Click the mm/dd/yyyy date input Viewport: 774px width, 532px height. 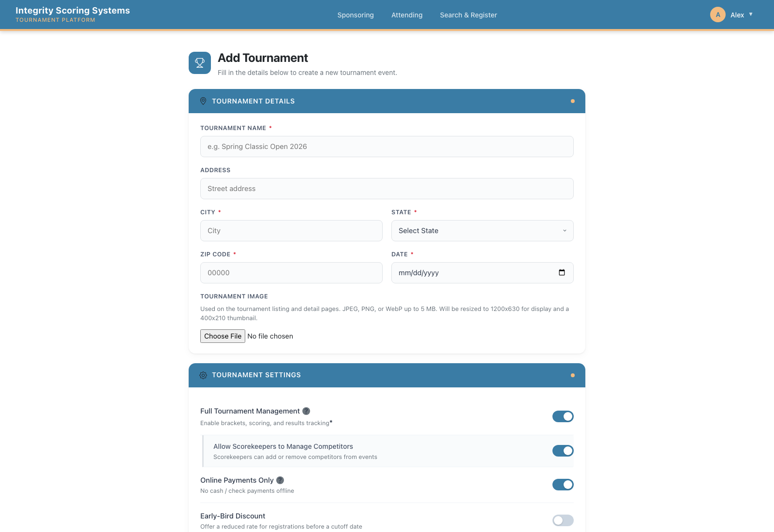(482, 273)
